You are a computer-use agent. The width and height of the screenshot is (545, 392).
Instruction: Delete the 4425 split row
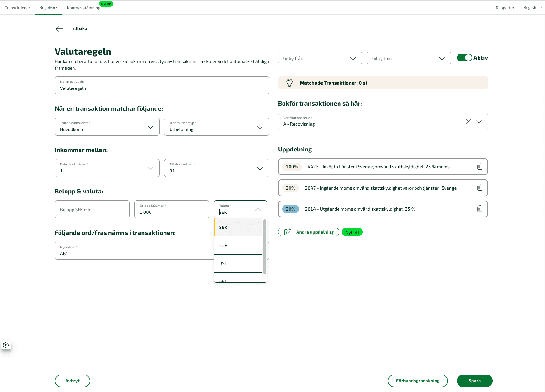tap(479, 166)
